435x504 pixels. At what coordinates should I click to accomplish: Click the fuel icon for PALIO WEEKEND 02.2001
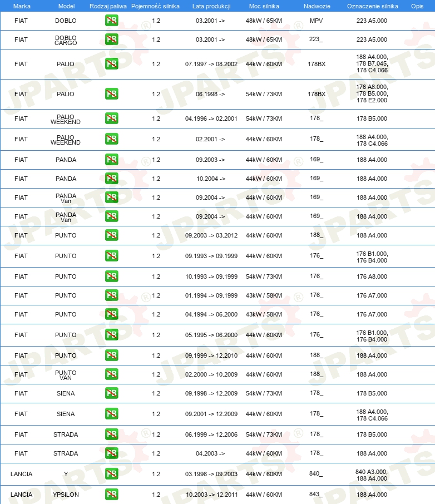112,139
